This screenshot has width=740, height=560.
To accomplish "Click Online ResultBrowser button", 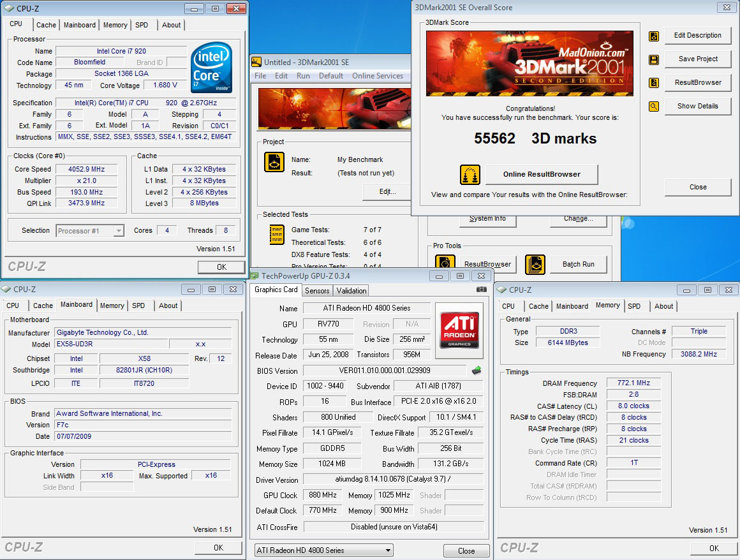I will click(x=542, y=175).
